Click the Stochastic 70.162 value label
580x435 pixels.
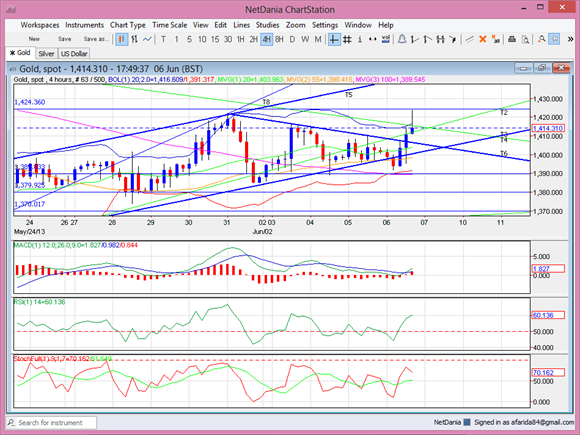[548, 372]
